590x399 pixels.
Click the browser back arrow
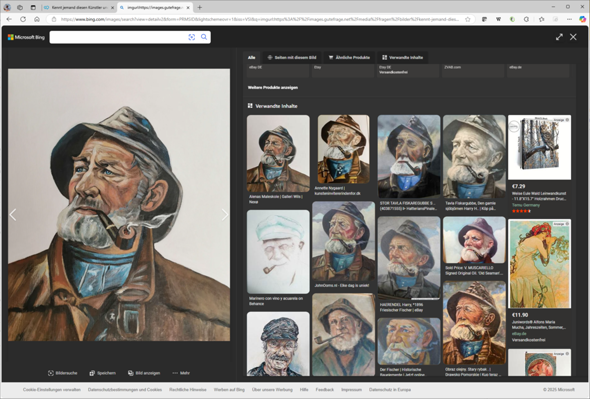click(9, 19)
